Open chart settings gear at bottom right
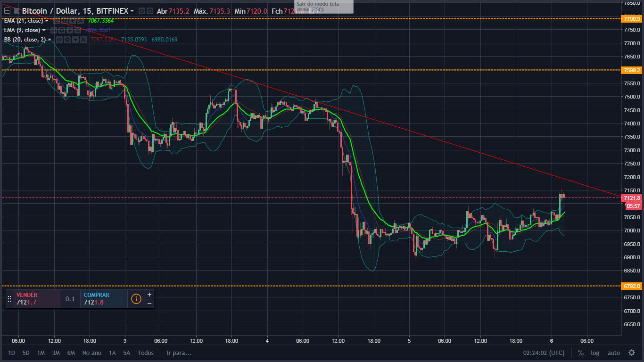Image resolution: width=644 pixels, height=362 pixels. pyautogui.click(x=632, y=353)
